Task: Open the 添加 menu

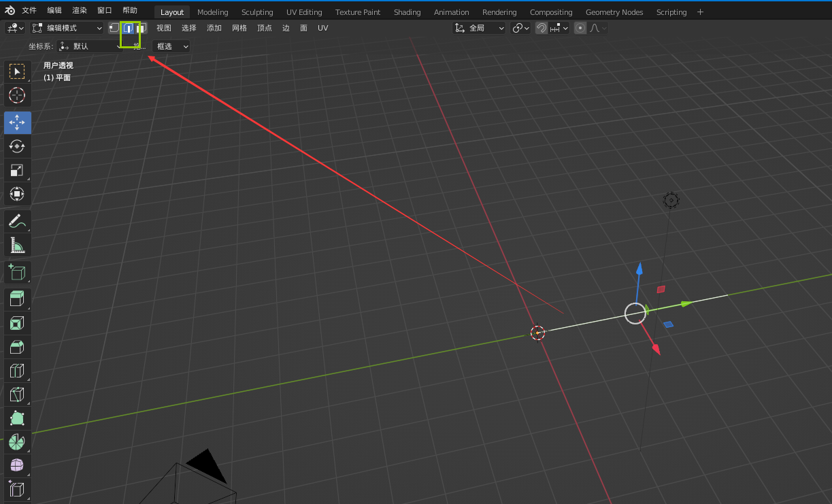Action: click(x=214, y=28)
